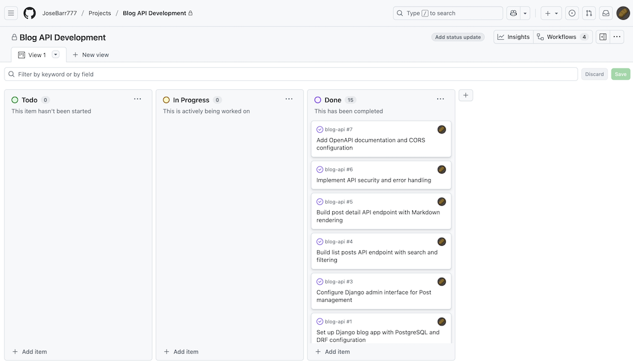
Task: Open the hamburger navigation menu
Action: coord(11,13)
